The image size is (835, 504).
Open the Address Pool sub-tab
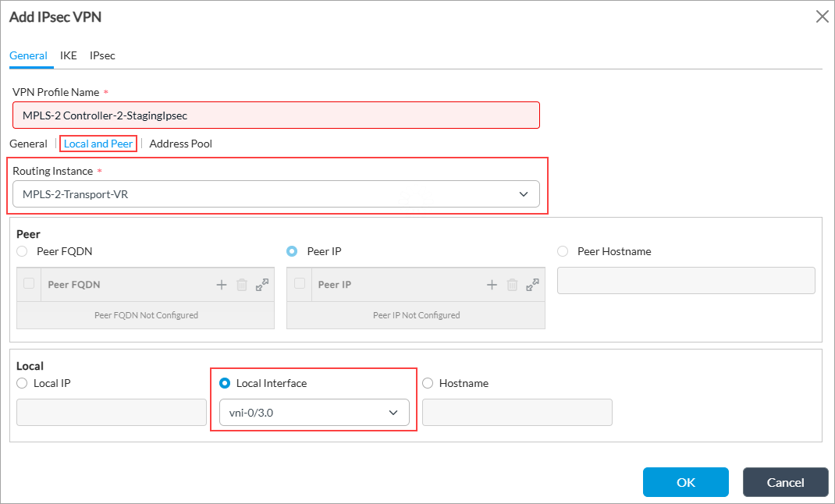point(180,144)
